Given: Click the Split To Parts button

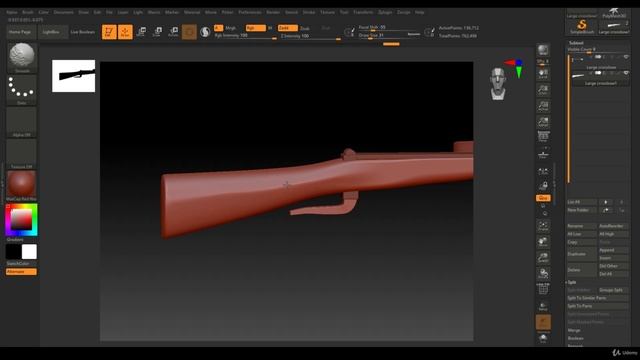Looking at the screenshot, I should (x=598, y=306).
